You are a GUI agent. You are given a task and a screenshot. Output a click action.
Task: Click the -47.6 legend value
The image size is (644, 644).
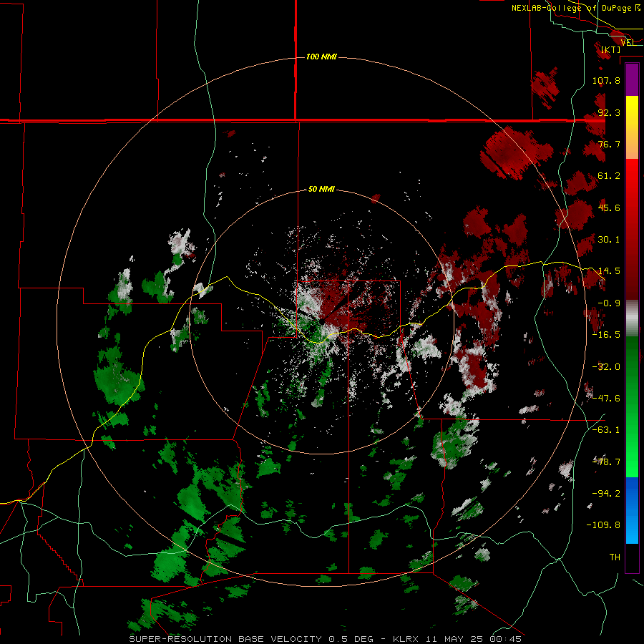click(606, 399)
